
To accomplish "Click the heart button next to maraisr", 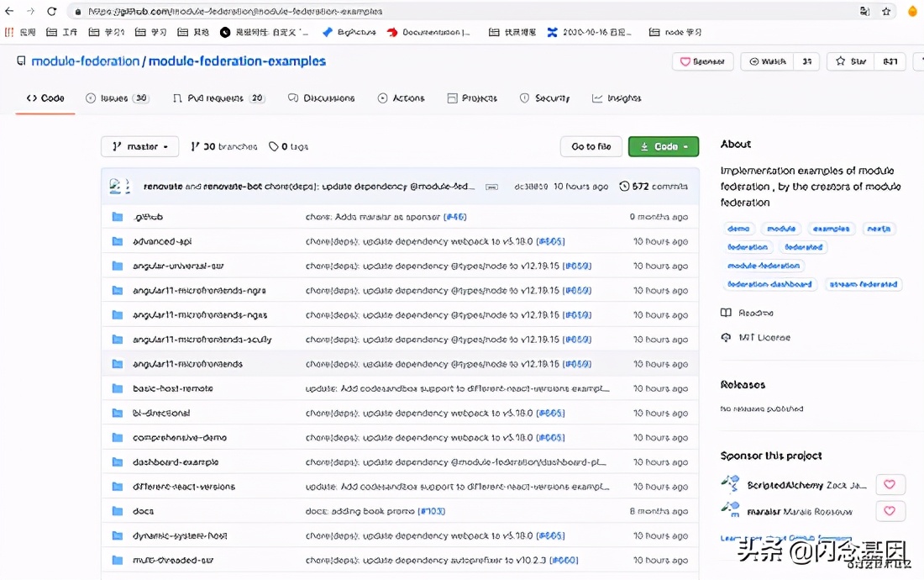I will 890,511.
